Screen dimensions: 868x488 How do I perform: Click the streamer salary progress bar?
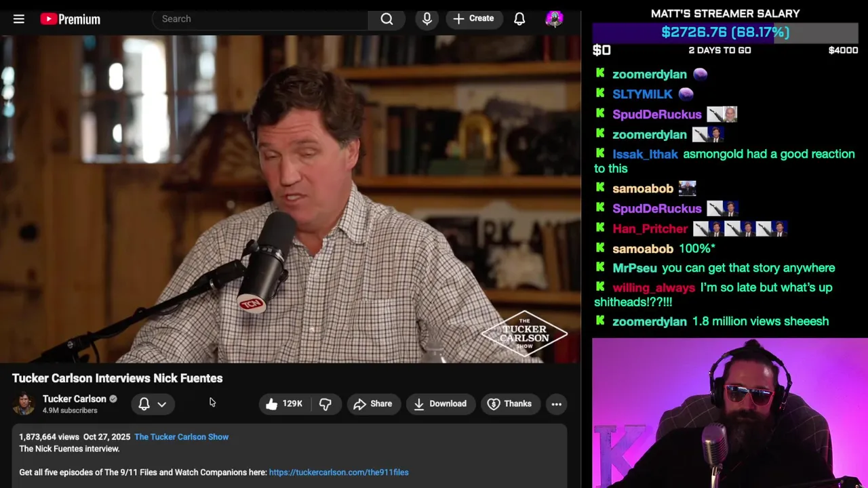click(725, 33)
